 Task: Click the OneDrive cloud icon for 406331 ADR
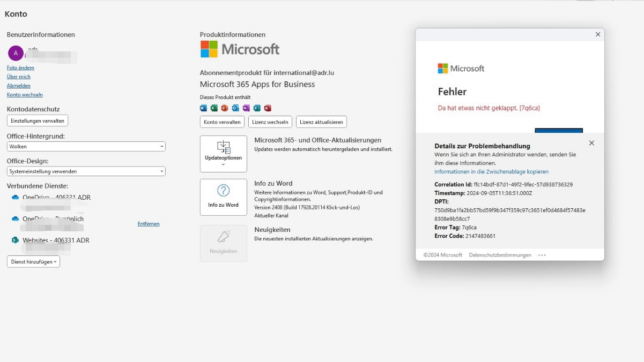click(16, 198)
